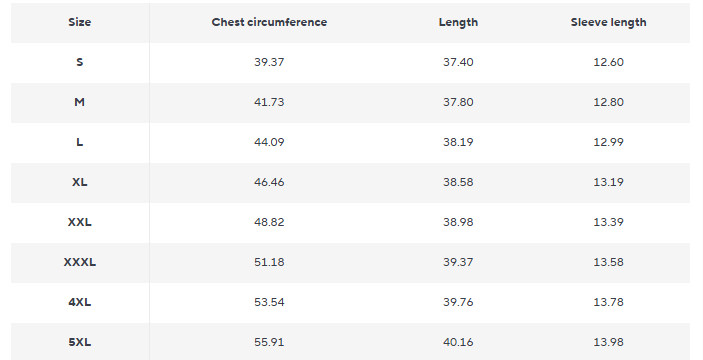Viewport: 703px width, 360px height.
Task: Click chest value 44.09 for size L
Action: (269, 142)
